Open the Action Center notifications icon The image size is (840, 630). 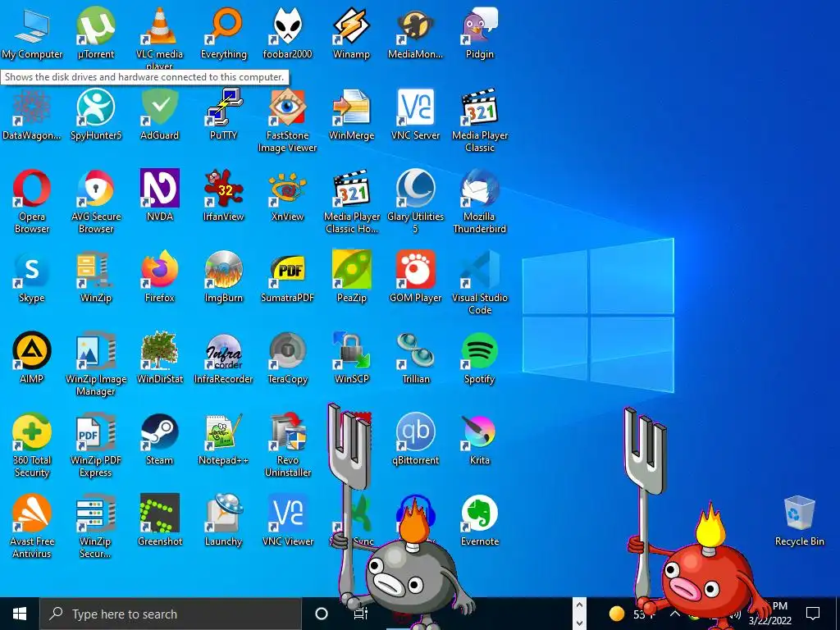click(x=813, y=613)
